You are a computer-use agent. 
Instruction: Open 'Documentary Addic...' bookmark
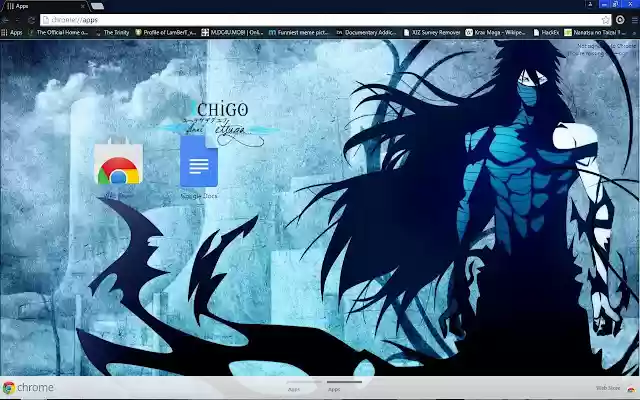click(366, 32)
